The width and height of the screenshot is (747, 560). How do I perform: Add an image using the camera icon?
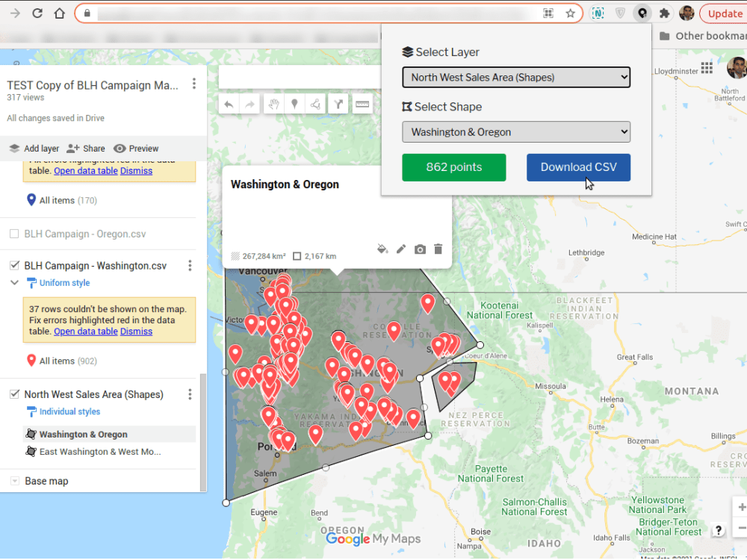click(420, 249)
